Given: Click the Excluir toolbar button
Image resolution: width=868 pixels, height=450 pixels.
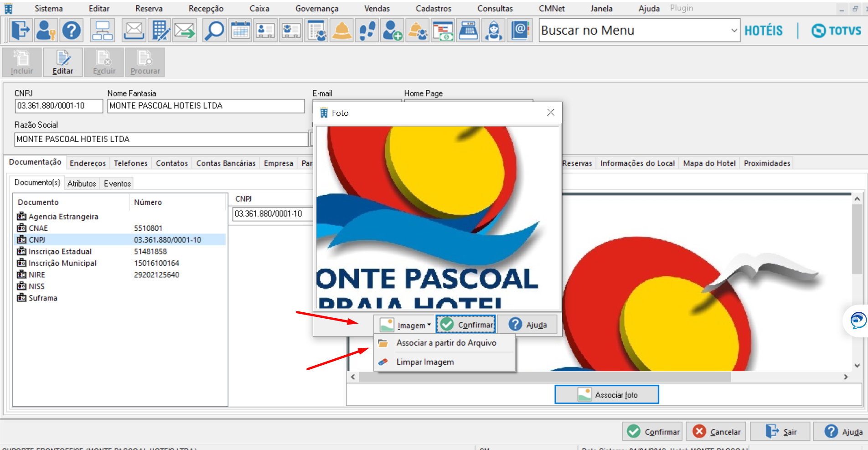Looking at the screenshot, I should (104, 62).
